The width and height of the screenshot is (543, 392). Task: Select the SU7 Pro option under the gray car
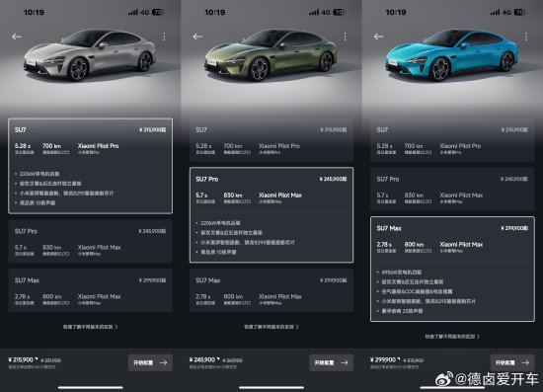(91, 241)
